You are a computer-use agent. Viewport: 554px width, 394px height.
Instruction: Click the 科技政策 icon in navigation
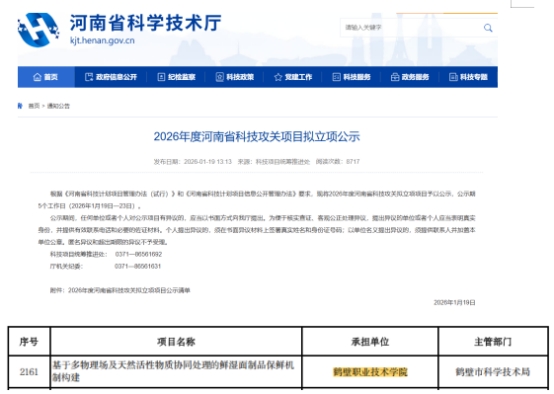pos(220,77)
